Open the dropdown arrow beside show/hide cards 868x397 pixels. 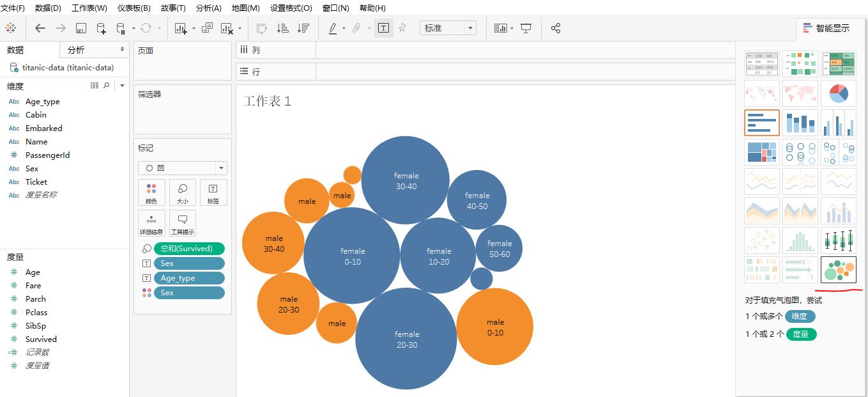512,28
